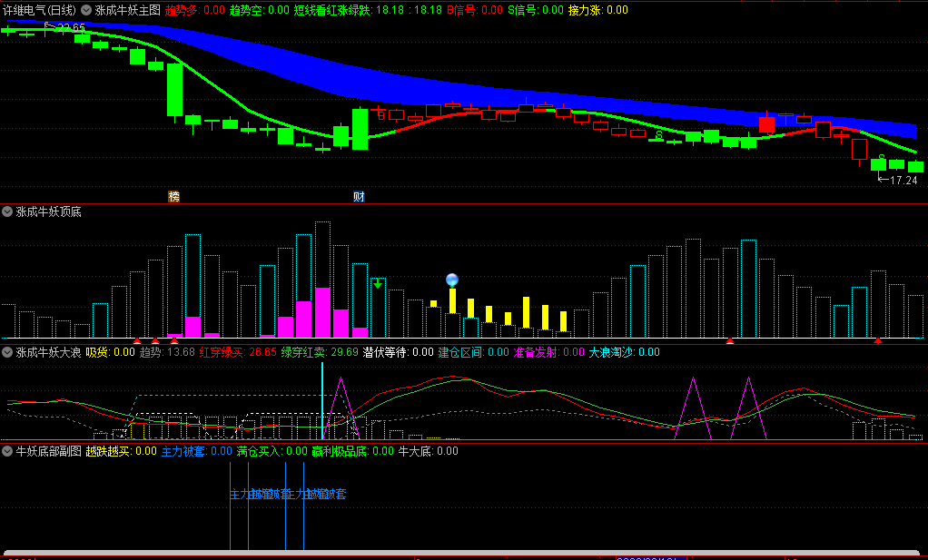
Task: Click the 赢利极品底: 0.00 readout
Action: [352, 451]
